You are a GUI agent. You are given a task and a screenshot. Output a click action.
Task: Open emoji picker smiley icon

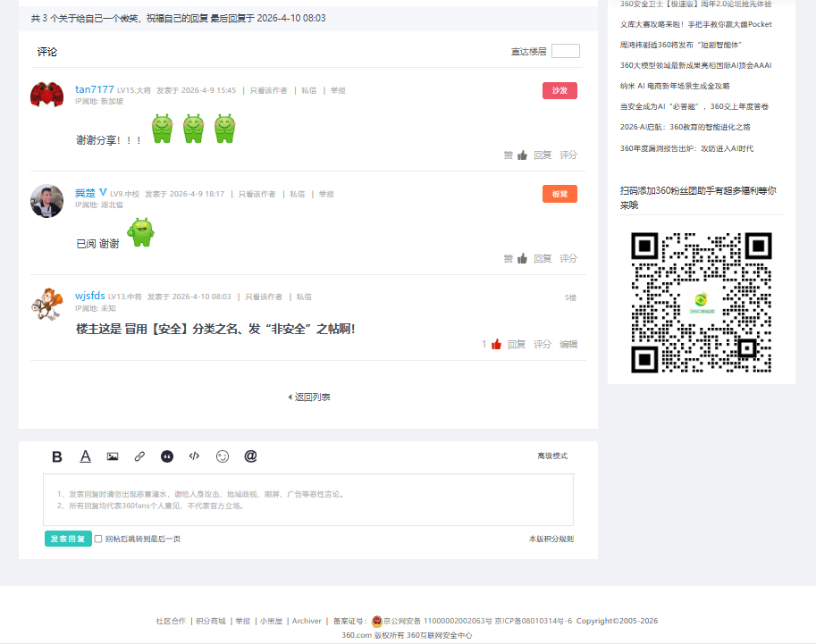coord(223,456)
